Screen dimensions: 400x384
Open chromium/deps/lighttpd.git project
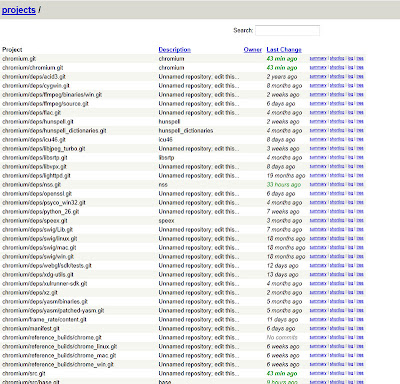pyautogui.click(x=36, y=176)
